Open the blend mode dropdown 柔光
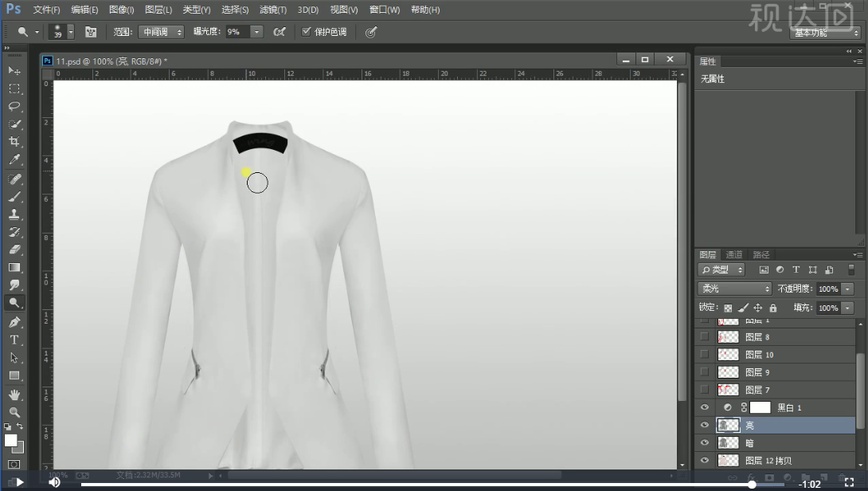 click(734, 289)
